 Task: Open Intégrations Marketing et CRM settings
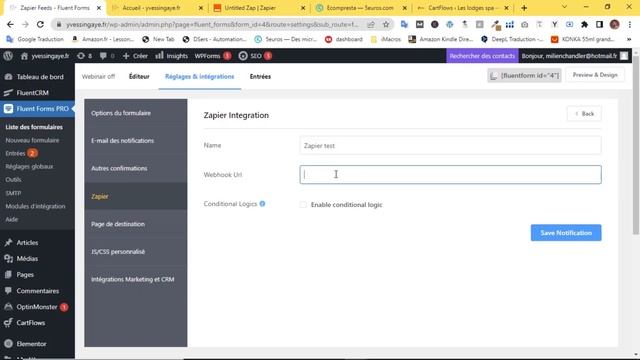pos(136,280)
